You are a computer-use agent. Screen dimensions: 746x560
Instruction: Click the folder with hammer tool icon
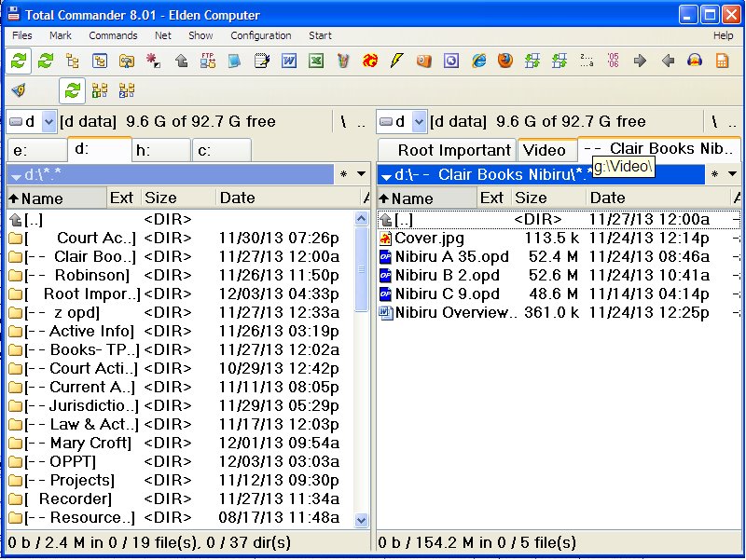point(127,61)
